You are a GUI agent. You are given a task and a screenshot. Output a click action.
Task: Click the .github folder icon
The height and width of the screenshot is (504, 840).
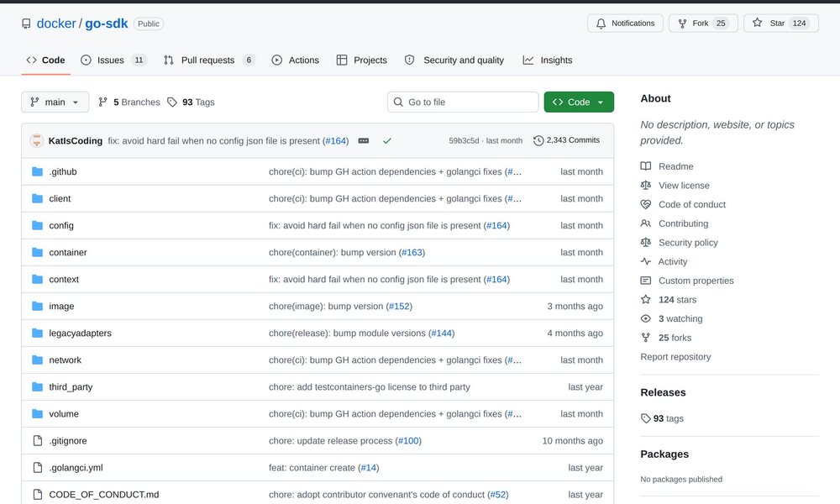click(37, 171)
